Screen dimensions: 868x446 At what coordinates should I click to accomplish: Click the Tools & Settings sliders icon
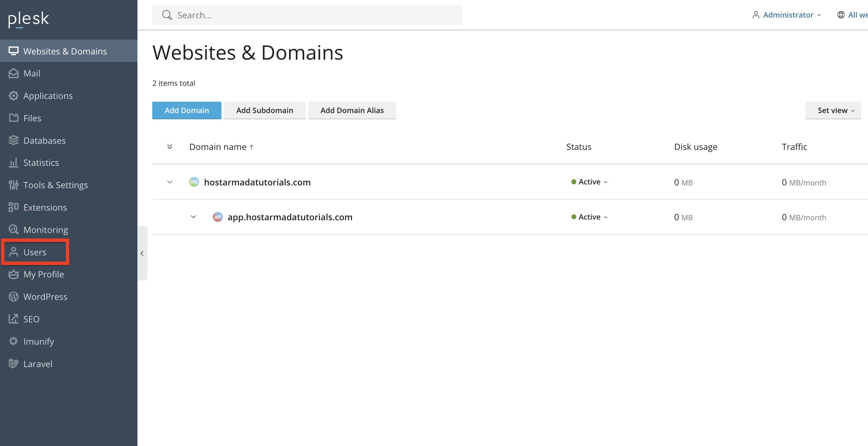coord(13,185)
